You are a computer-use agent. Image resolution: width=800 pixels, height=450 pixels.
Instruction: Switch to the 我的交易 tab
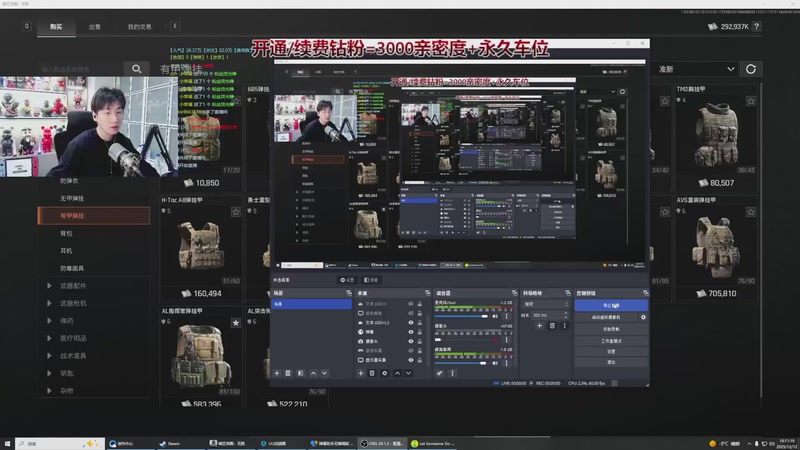point(139,27)
